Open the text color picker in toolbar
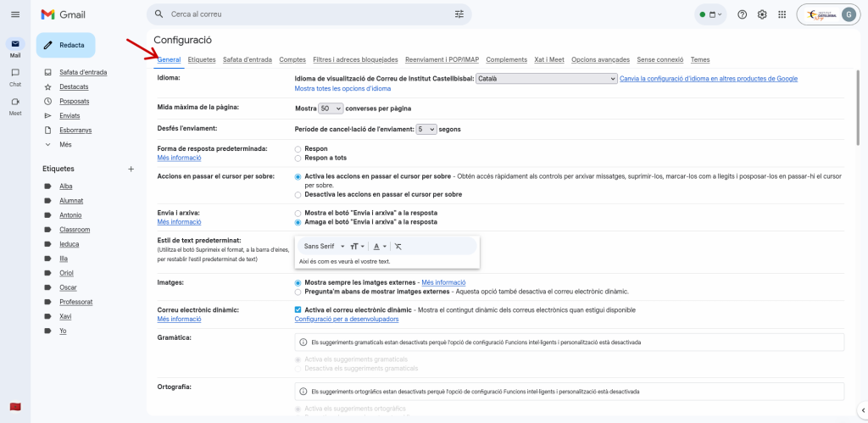868x423 pixels. tap(380, 246)
